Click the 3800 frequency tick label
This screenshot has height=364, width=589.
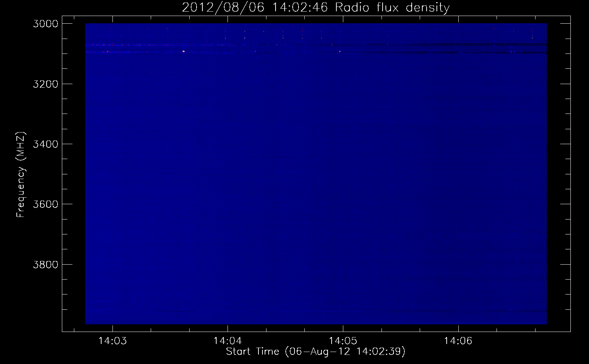[x=46, y=264]
